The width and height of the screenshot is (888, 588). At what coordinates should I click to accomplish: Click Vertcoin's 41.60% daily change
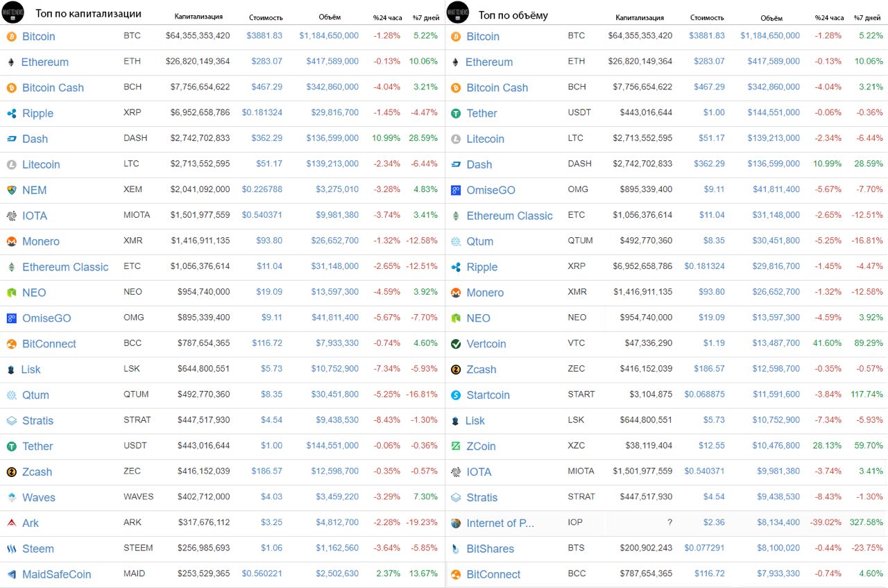(x=828, y=343)
